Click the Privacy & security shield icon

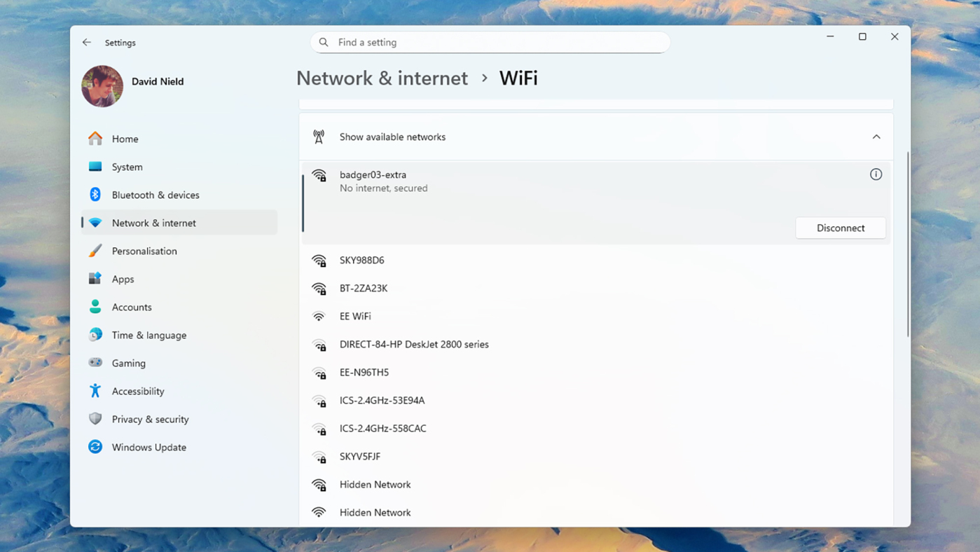coord(95,419)
